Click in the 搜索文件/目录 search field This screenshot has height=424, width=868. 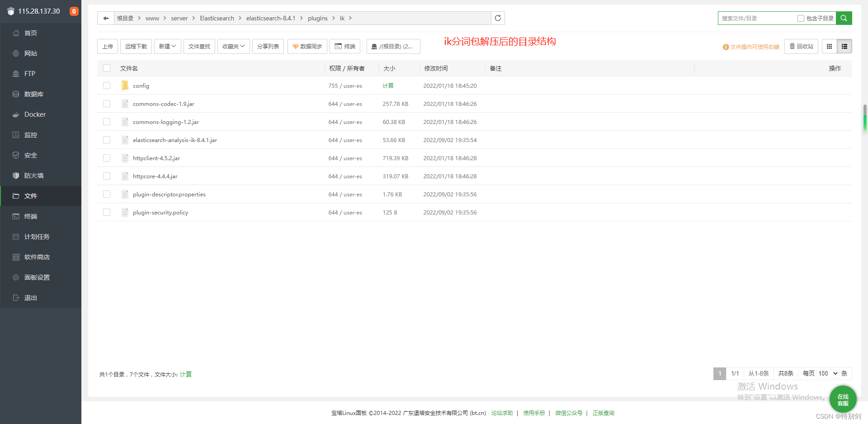(757, 18)
